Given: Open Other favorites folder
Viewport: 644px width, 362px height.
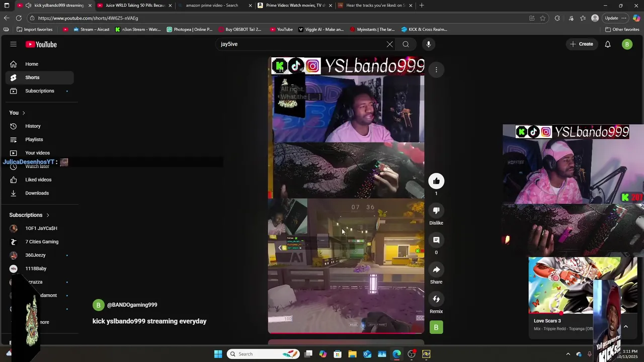Looking at the screenshot, I should [622, 29].
